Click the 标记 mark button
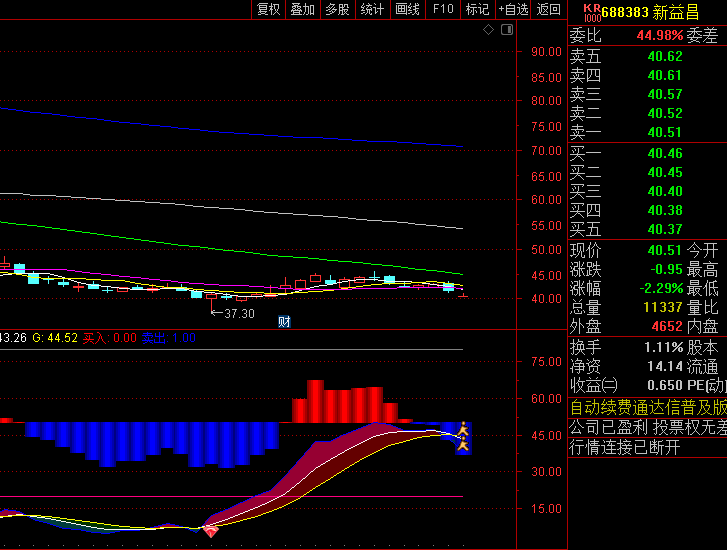 [x=478, y=9]
